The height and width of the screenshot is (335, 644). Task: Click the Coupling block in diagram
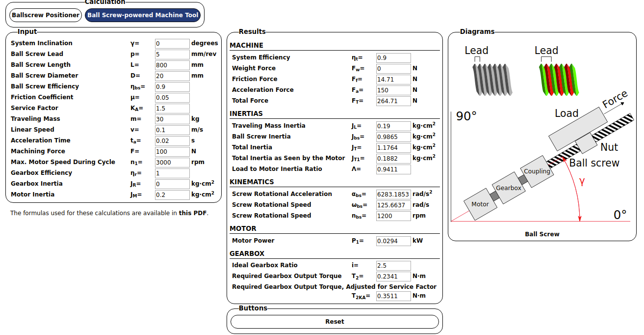[x=537, y=171]
